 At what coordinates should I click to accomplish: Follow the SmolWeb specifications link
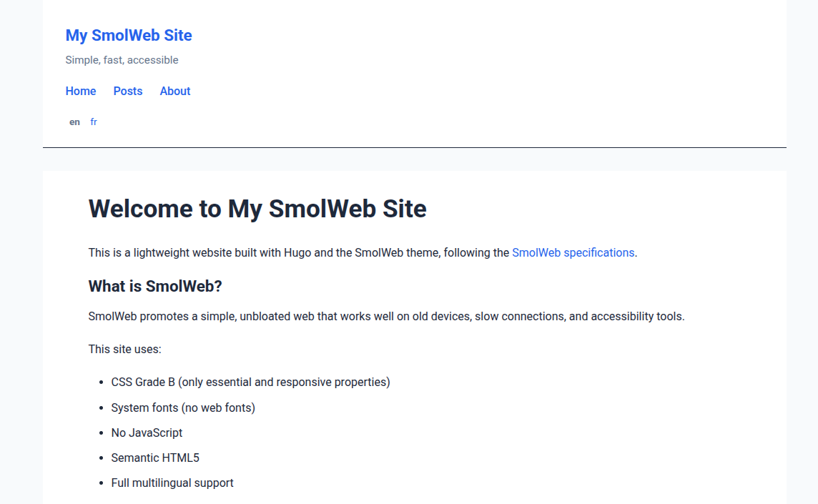tap(573, 252)
